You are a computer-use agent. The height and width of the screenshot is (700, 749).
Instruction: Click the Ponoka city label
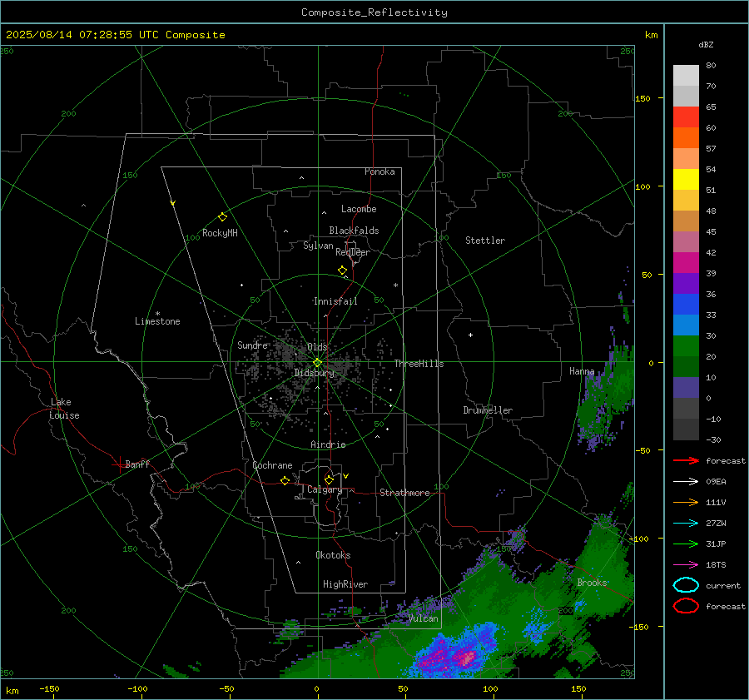click(379, 171)
